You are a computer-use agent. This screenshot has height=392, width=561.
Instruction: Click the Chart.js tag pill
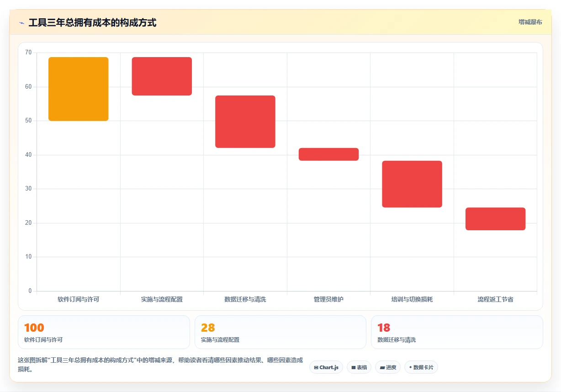point(326,367)
